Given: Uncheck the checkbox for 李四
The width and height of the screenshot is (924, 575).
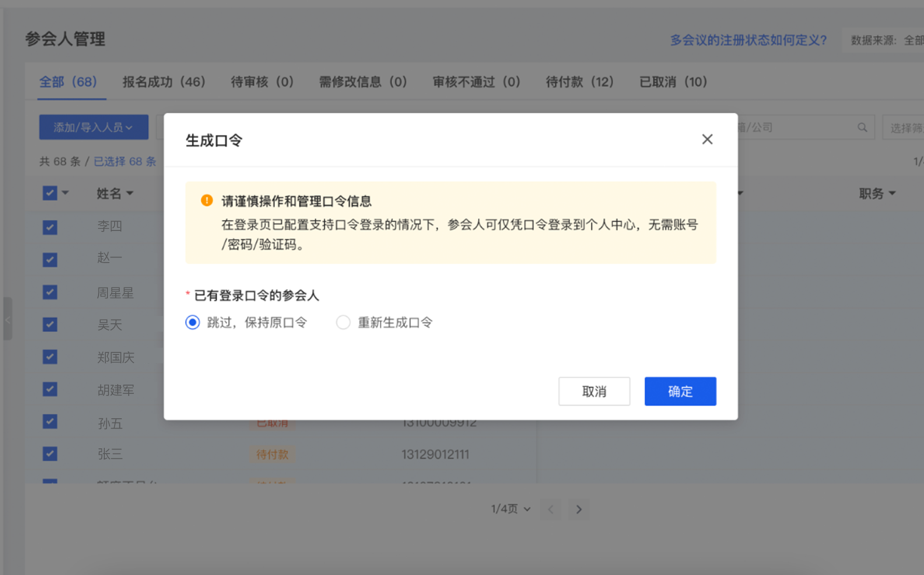Looking at the screenshot, I should [x=50, y=227].
